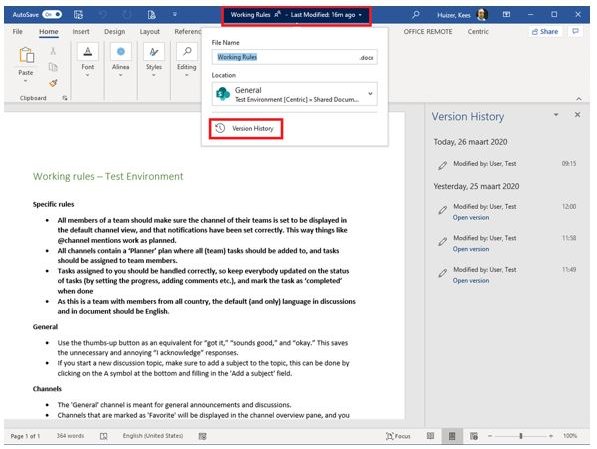The width and height of the screenshot is (597, 449).
Task: Expand the Editing group dropdown arrow
Action: [187, 75]
